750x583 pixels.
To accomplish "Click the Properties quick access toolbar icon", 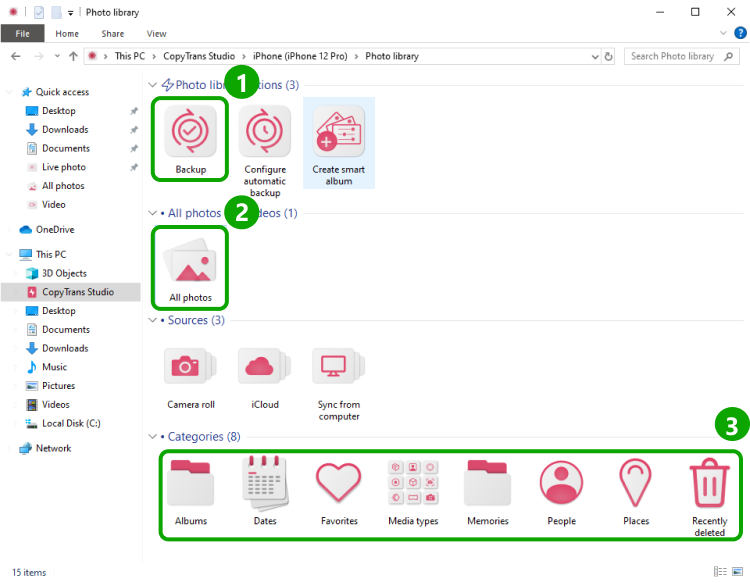I will tap(39, 12).
